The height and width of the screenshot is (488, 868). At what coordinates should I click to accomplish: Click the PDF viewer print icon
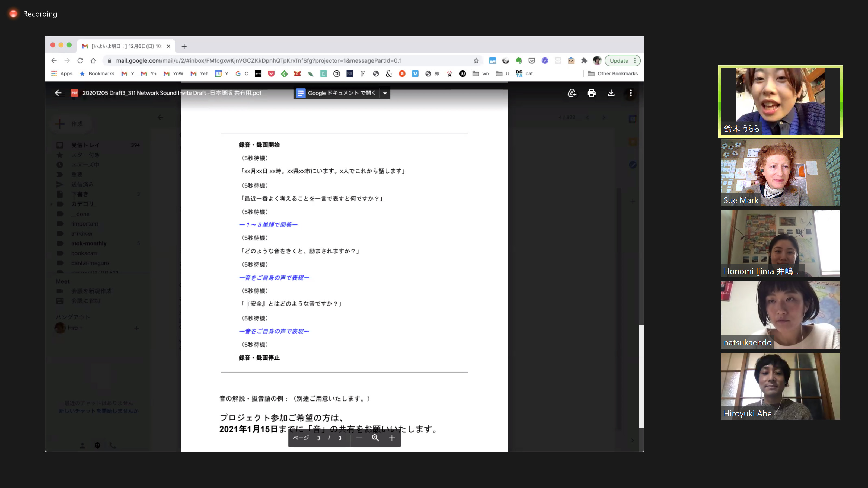pyautogui.click(x=591, y=93)
